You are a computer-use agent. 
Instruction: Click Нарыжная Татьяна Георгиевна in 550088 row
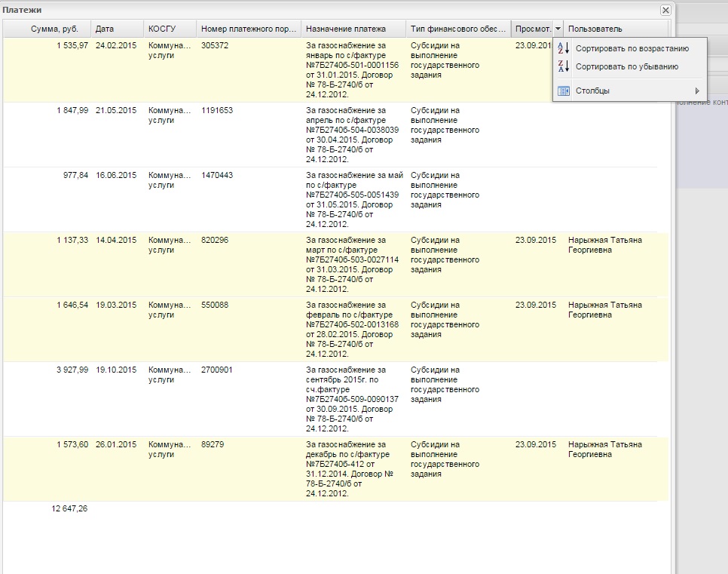click(x=605, y=310)
